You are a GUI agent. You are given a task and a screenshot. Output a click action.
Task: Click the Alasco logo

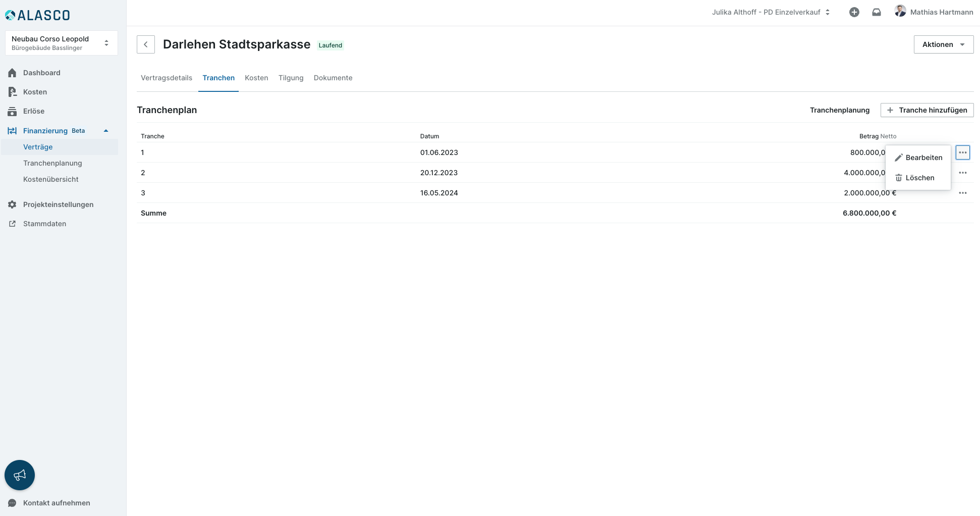click(x=37, y=15)
